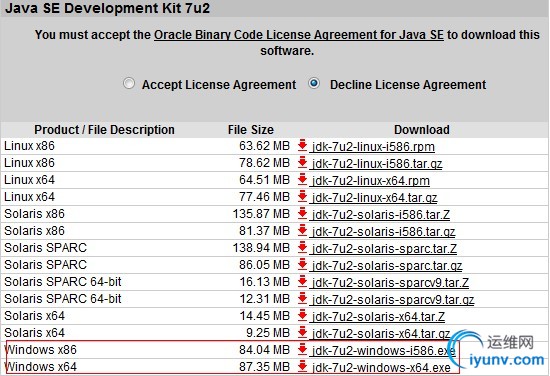This screenshot has width=550, height=376.
Task: Click red download arrow for windows-x64.exe
Action: coord(302,366)
